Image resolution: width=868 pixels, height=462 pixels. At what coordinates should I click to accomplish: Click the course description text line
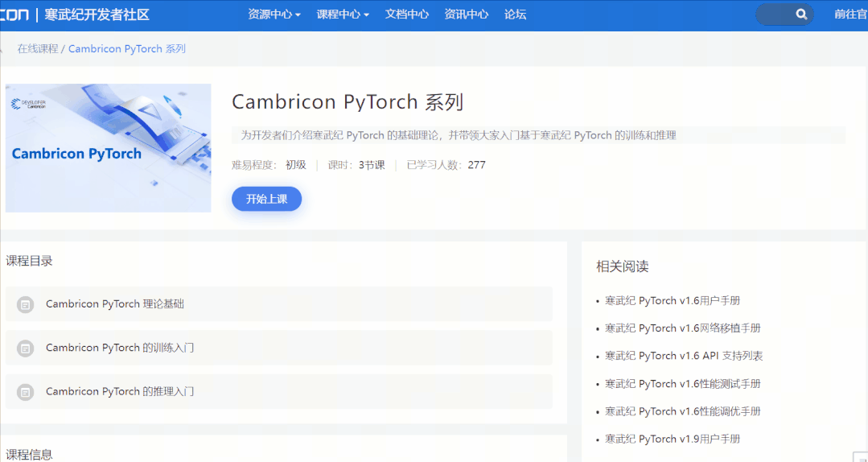point(459,135)
